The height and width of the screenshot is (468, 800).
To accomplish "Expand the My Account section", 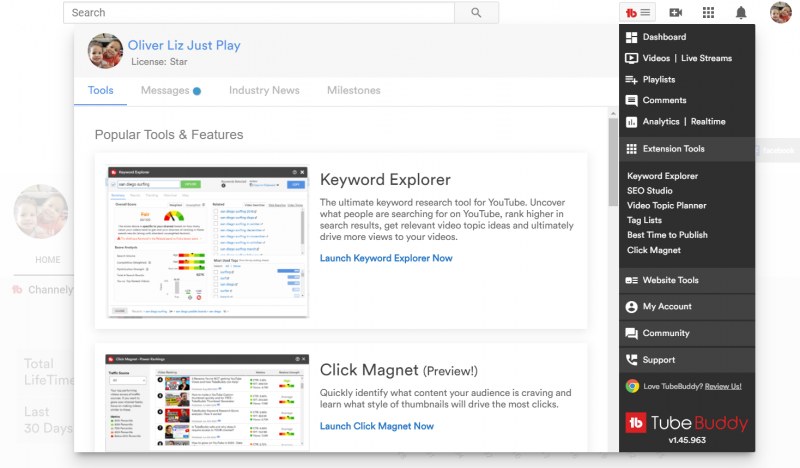I will pos(666,307).
